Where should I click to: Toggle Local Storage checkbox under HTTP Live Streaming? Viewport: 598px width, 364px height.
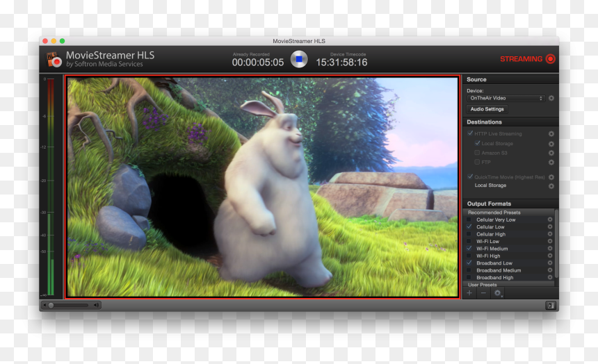(x=477, y=143)
